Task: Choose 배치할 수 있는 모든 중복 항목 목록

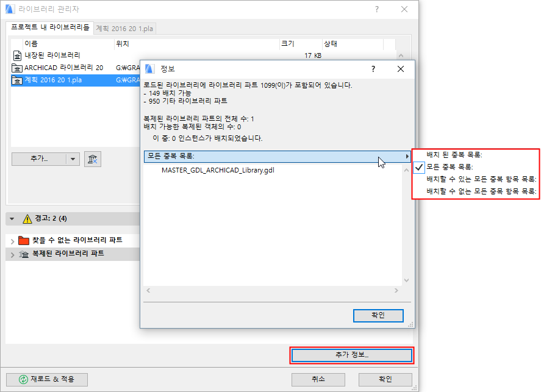Action: click(476, 179)
